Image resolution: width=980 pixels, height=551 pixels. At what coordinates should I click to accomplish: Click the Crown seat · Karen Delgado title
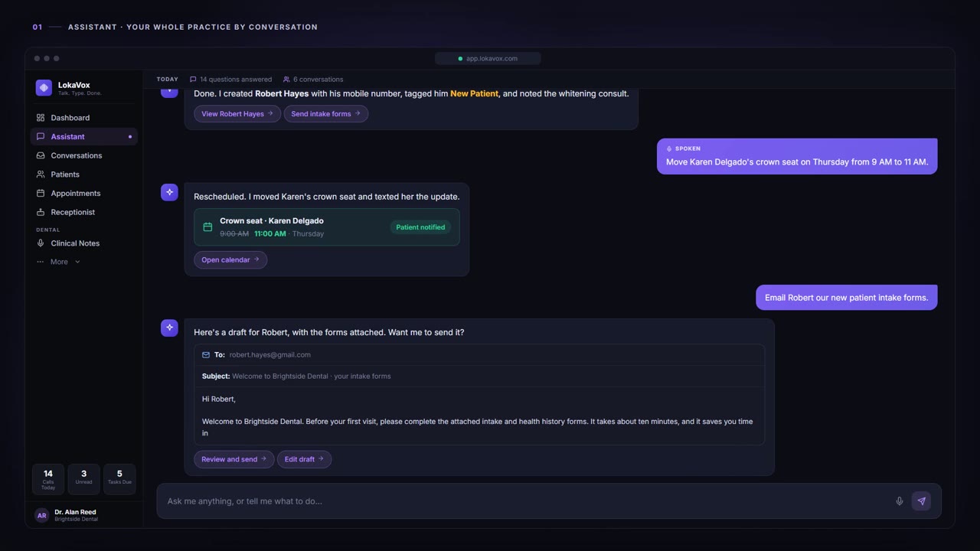[272, 221]
